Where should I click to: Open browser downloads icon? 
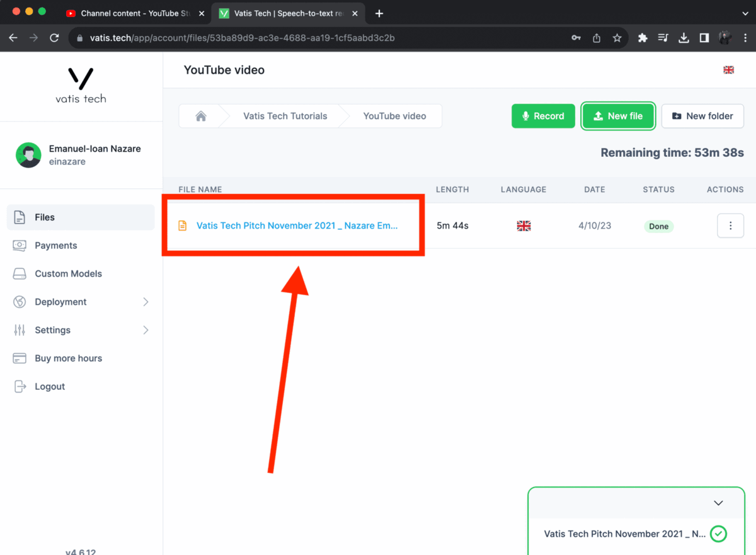pyautogui.click(x=684, y=38)
